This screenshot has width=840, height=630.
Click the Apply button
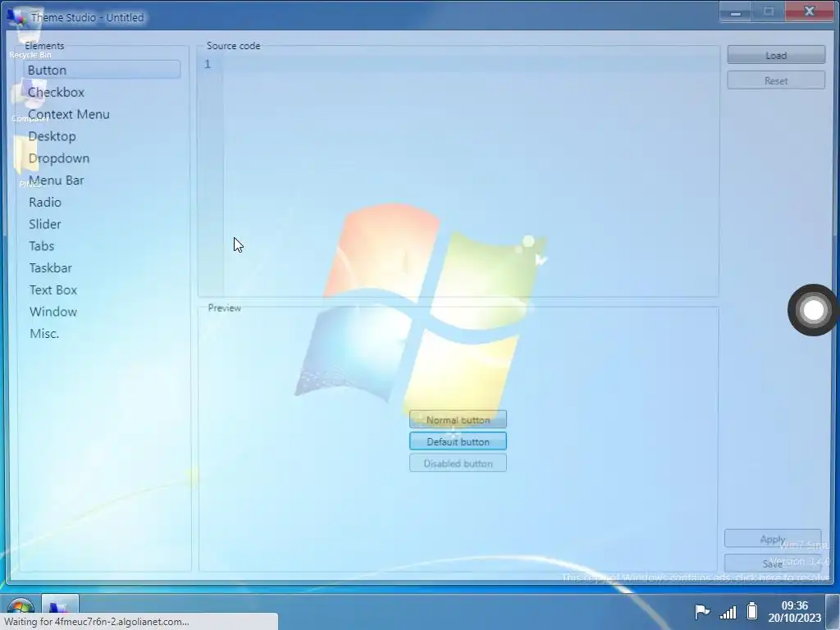tap(773, 539)
